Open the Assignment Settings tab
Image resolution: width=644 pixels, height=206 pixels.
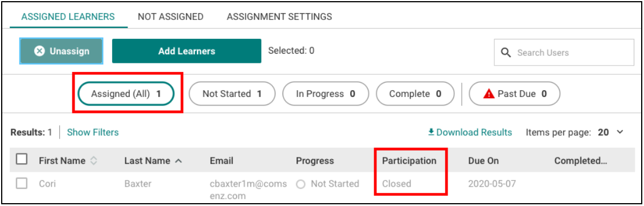coord(279,17)
